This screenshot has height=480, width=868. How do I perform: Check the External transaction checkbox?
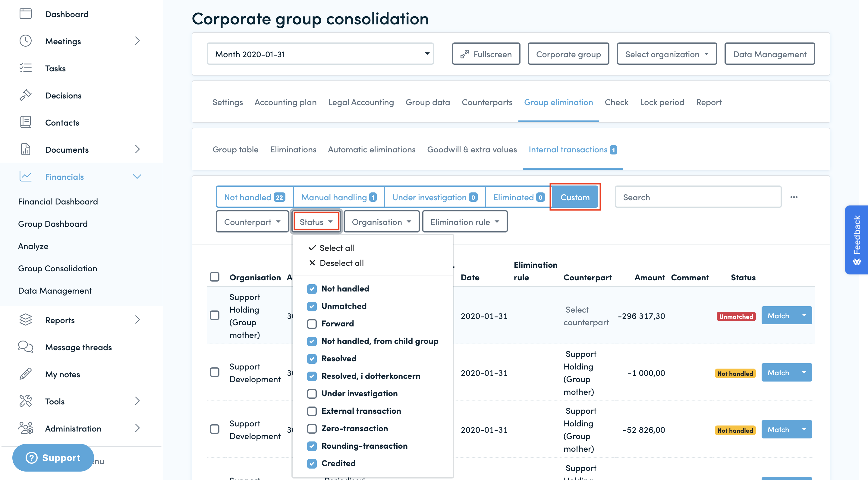pyautogui.click(x=312, y=411)
